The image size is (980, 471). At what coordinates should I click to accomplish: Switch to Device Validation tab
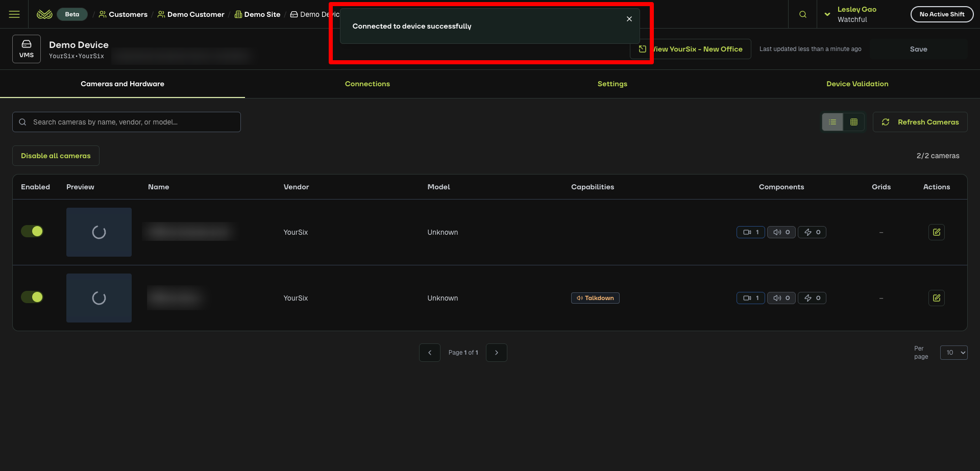857,84
